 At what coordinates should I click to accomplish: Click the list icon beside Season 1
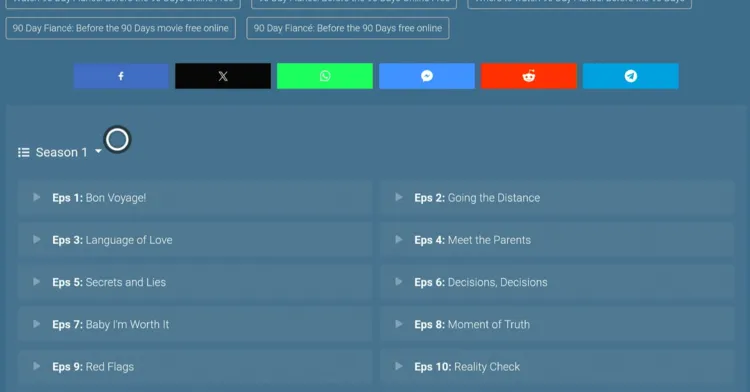pos(23,152)
